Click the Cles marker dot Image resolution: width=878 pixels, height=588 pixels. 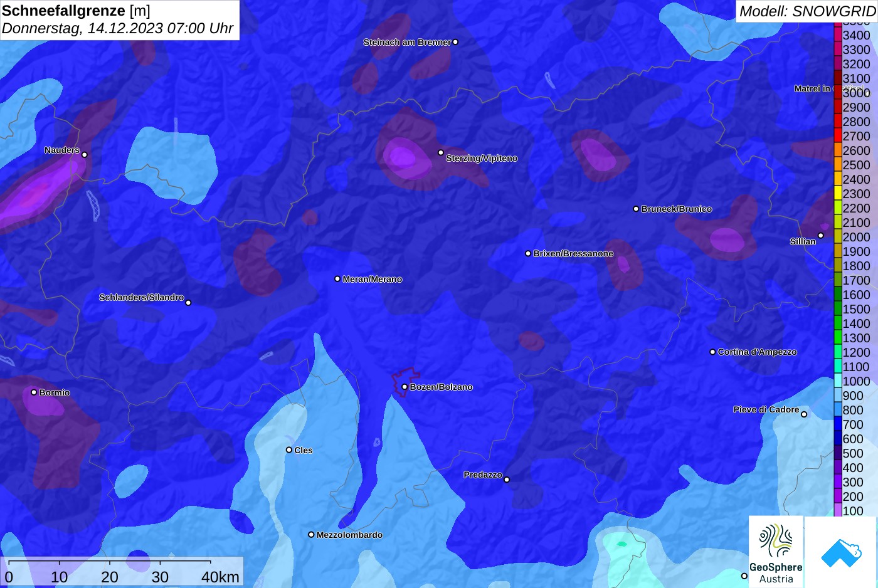tap(289, 449)
